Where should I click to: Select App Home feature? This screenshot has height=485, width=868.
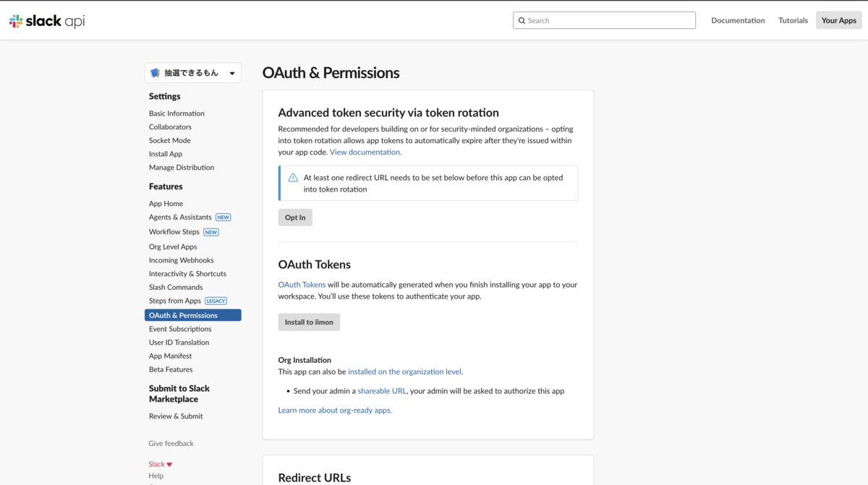pyautogui.click(x=166, y=204)
